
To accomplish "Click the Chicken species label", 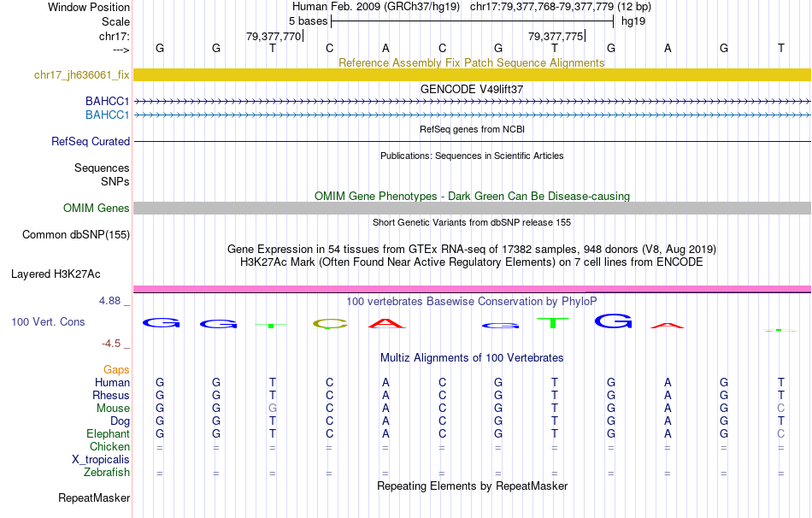I will (x=109, y=446).
